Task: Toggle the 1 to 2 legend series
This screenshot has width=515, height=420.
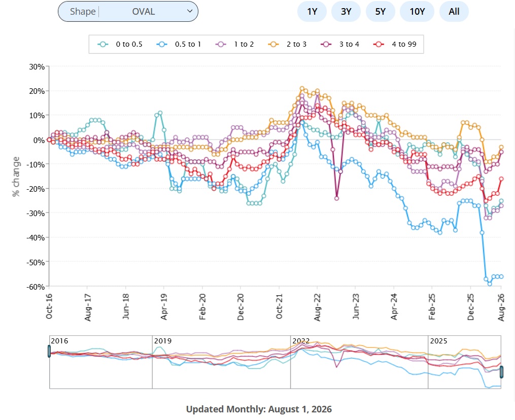Action: coord(234,44)
